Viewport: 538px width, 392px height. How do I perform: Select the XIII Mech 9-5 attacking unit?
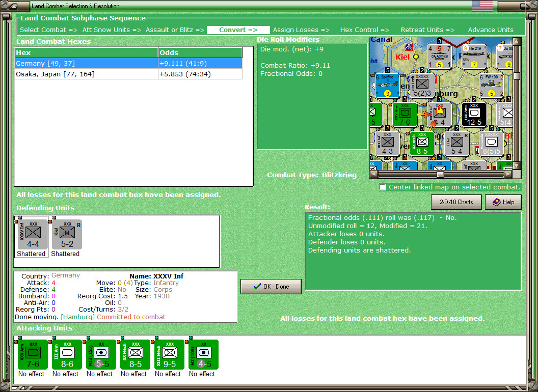[170, 355]
